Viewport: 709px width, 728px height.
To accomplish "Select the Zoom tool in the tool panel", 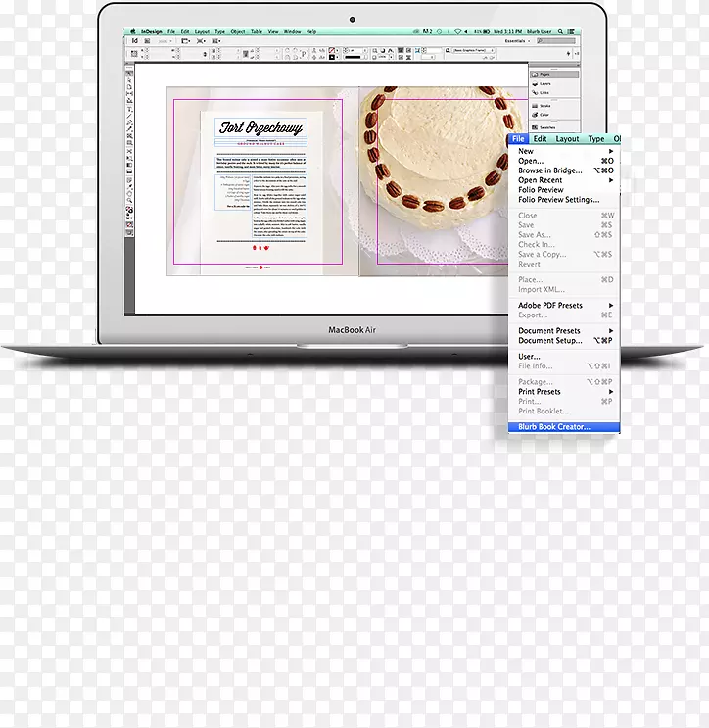I will (129, 201).
